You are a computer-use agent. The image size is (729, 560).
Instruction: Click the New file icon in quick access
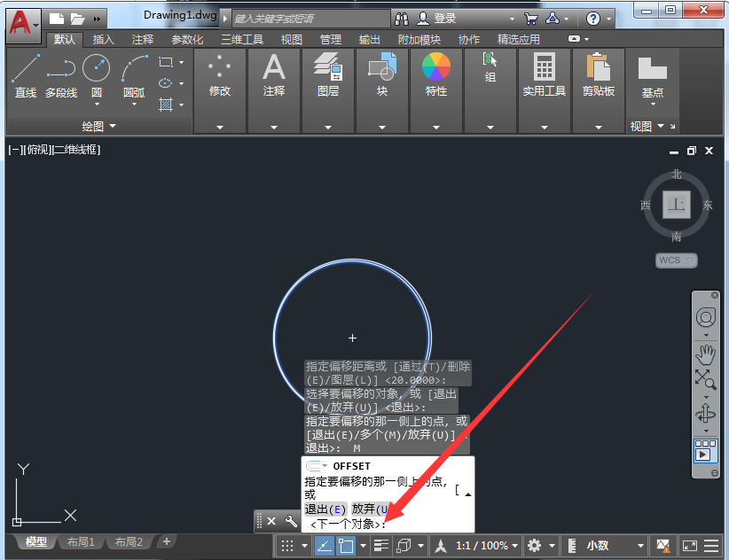(56, 19)
